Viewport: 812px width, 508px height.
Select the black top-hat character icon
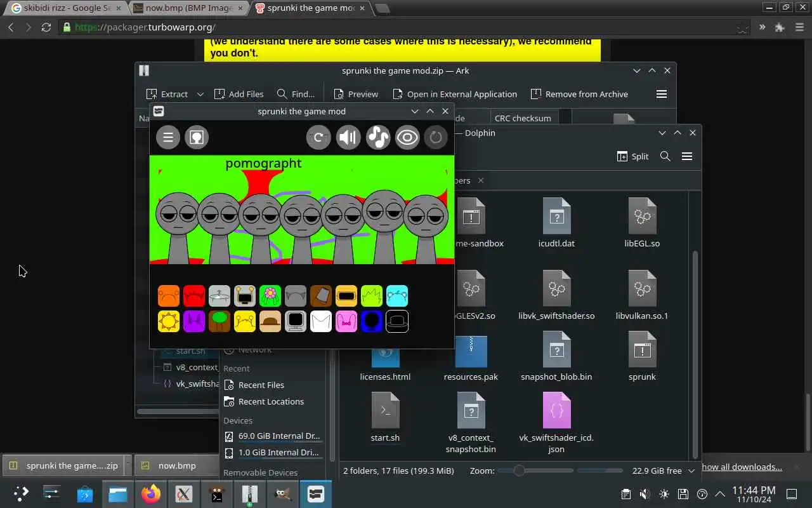(397, 321)
